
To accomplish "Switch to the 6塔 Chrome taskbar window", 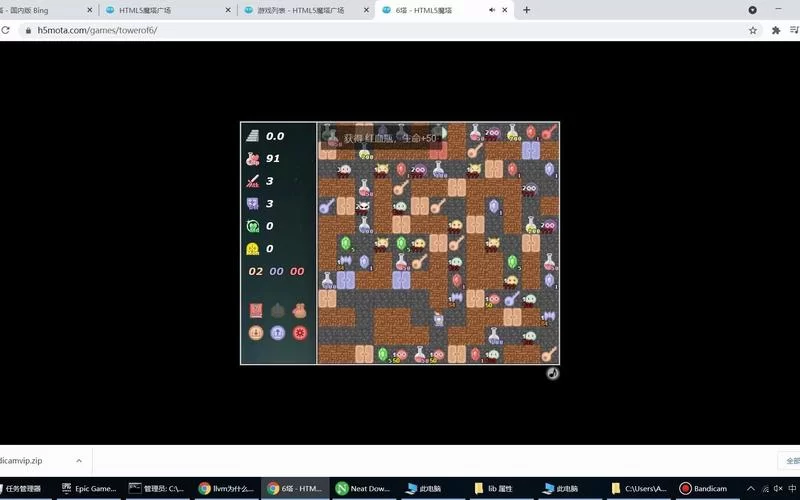I will [x=295, y=488].
